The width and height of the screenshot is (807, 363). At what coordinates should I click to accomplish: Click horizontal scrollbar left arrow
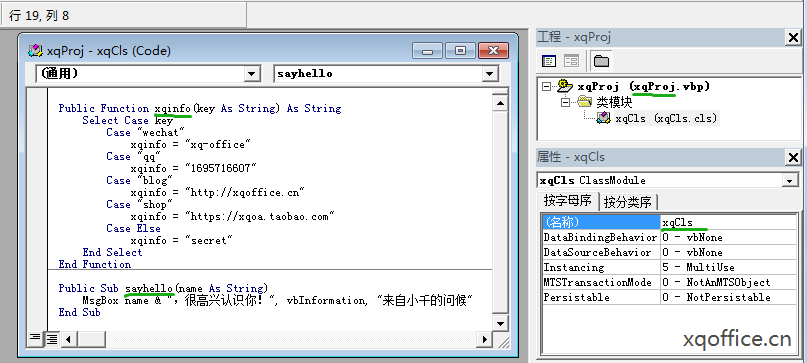point(69,339)
